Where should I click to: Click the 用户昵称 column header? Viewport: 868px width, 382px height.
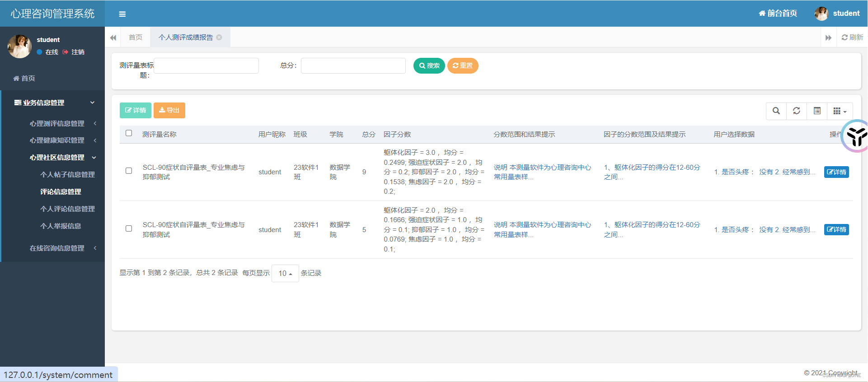tap(272, 135)
